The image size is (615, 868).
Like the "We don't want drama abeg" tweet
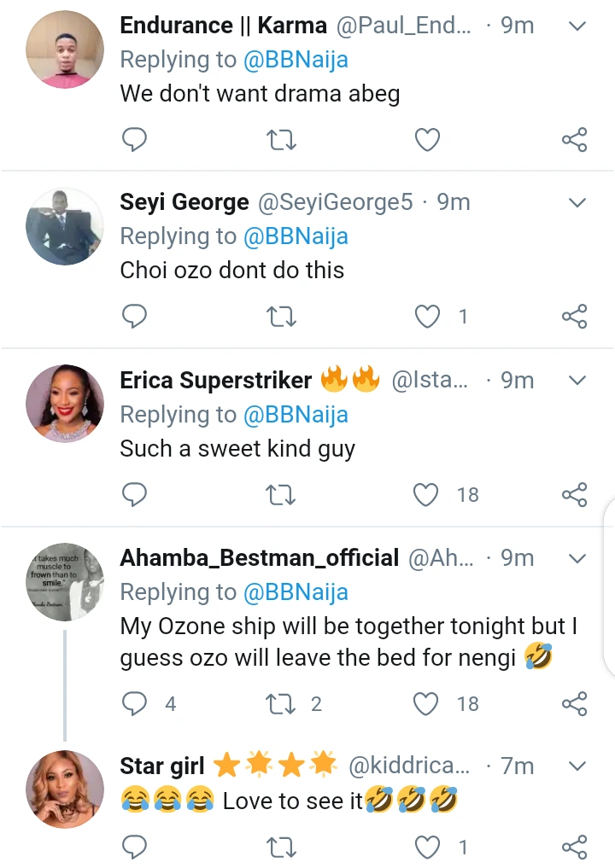426,139
